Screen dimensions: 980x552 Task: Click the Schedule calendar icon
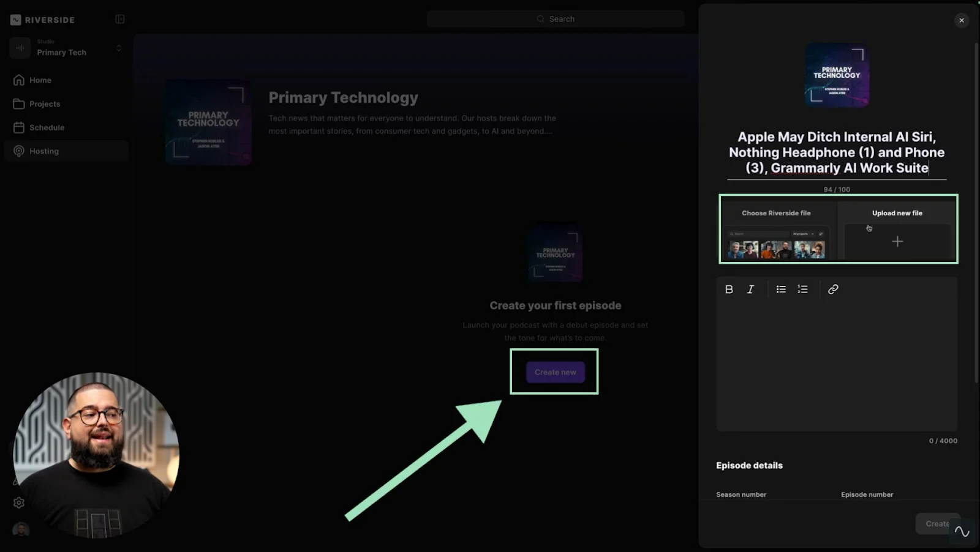pyautogui.click(x=19, y=127)
